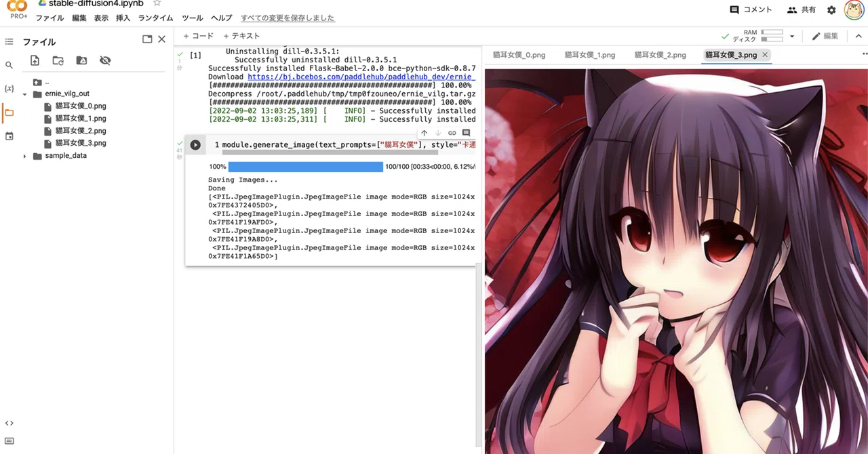
Task: Move cell up arrow icon
Action: click(425, 133)
